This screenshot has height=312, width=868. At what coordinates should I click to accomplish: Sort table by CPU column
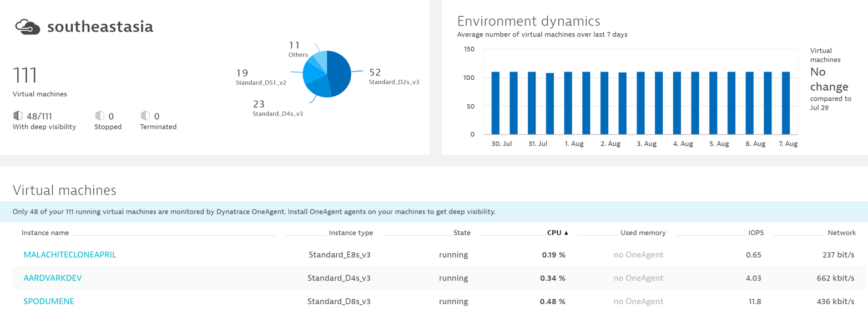(x=557, y=233)
